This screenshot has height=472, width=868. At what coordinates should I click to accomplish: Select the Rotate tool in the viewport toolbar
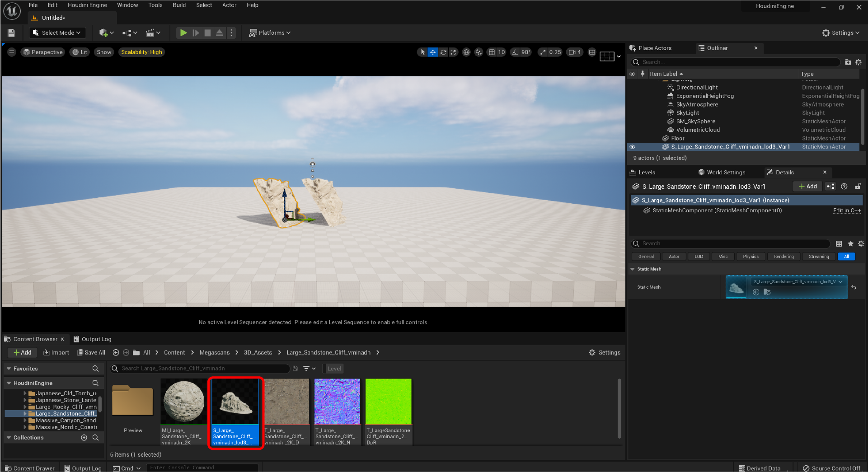coord(443,52)
